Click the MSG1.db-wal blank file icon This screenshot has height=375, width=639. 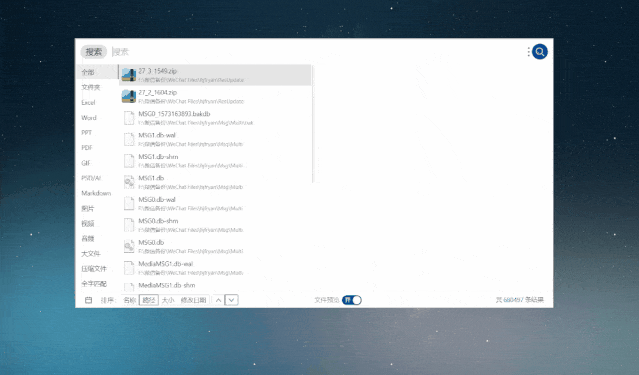(129, 139)
